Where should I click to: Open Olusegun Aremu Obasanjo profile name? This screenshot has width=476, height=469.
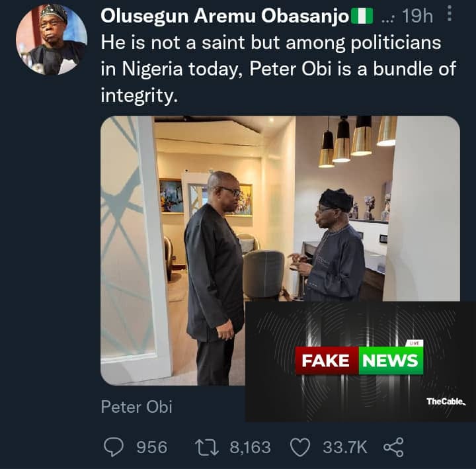225,16
